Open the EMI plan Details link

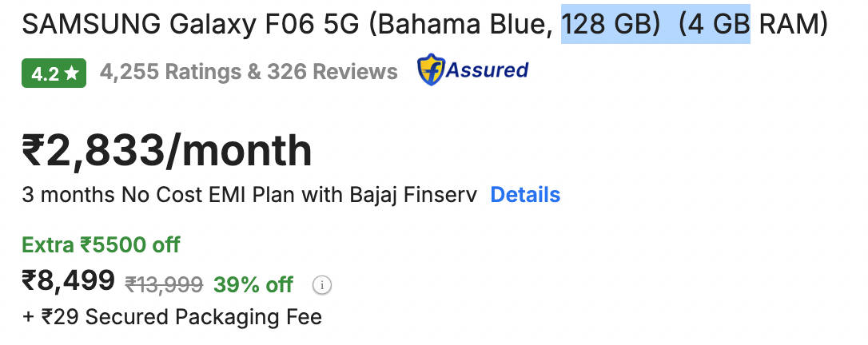coord(525,195)
